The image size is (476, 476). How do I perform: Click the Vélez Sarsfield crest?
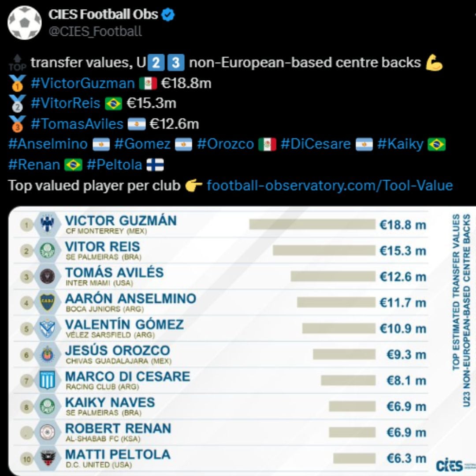tap(47, 329)
